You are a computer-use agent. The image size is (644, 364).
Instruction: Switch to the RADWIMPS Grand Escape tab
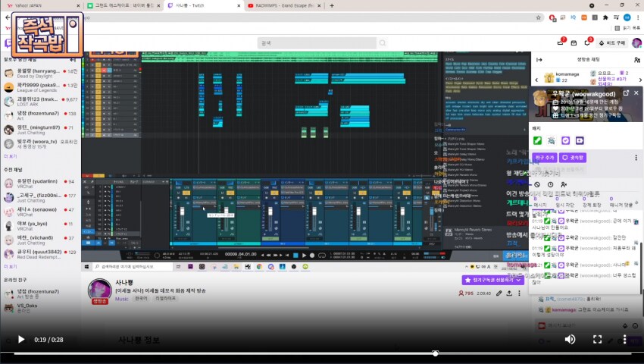pyautogui.click(x=283, y=6)
